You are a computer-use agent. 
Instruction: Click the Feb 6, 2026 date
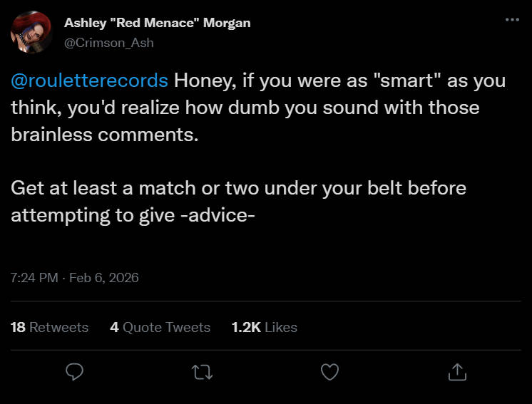point(106,277)
